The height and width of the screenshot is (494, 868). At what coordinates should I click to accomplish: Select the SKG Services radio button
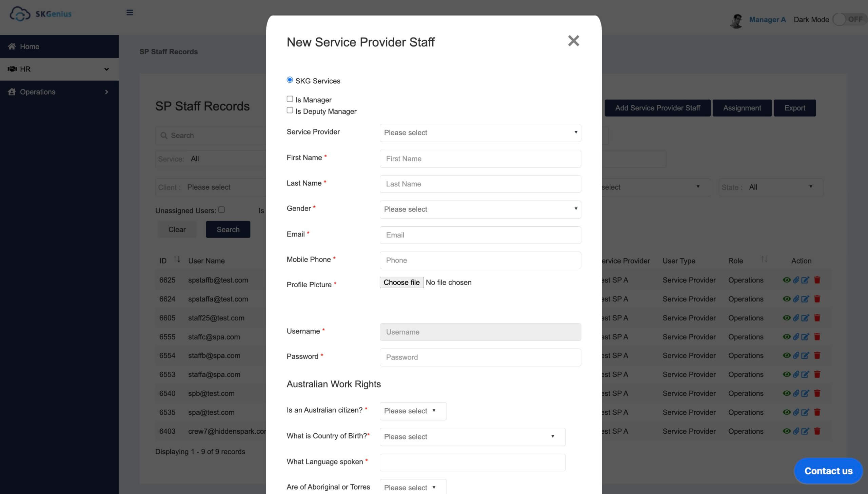click(x=290, y=80)
